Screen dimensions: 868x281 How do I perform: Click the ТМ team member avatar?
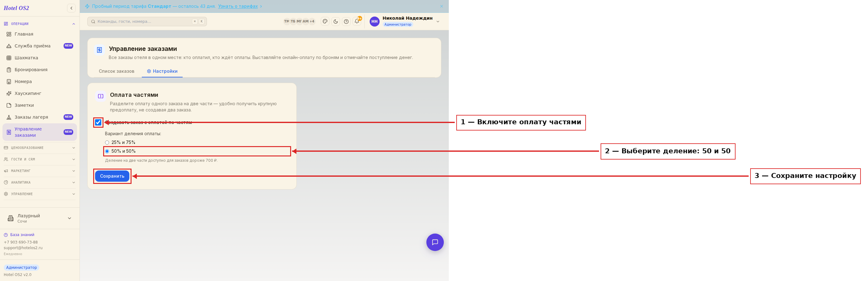point(287,21)
